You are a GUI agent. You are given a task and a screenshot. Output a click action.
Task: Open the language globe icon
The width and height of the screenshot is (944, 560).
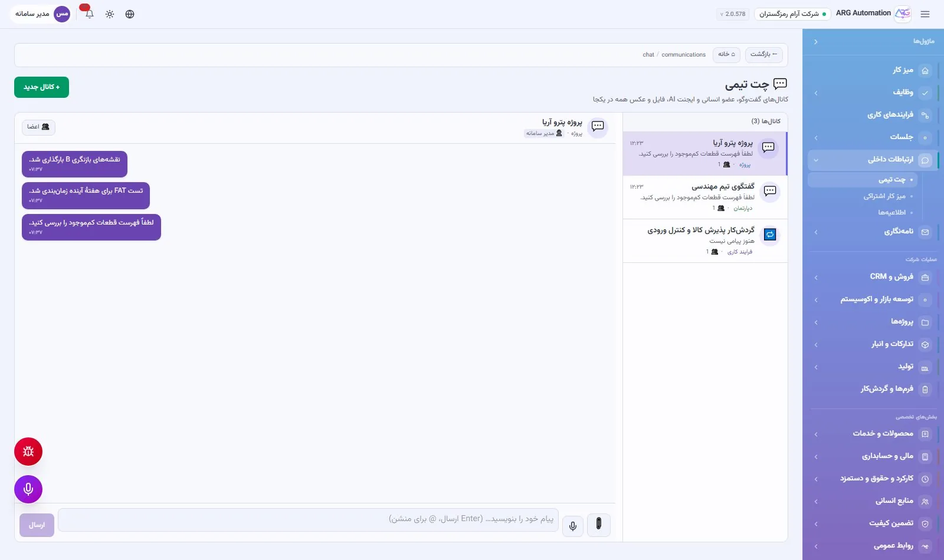tap(130, 14)
